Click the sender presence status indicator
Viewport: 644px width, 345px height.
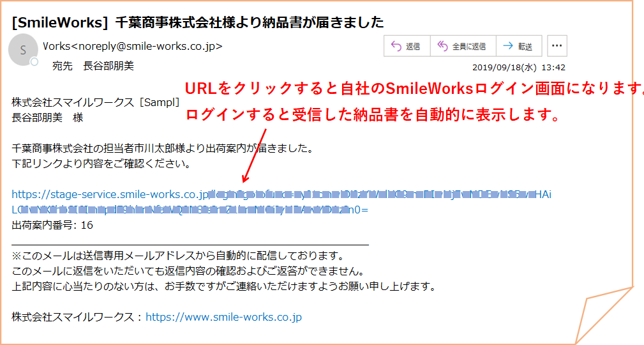coord(34,62)
